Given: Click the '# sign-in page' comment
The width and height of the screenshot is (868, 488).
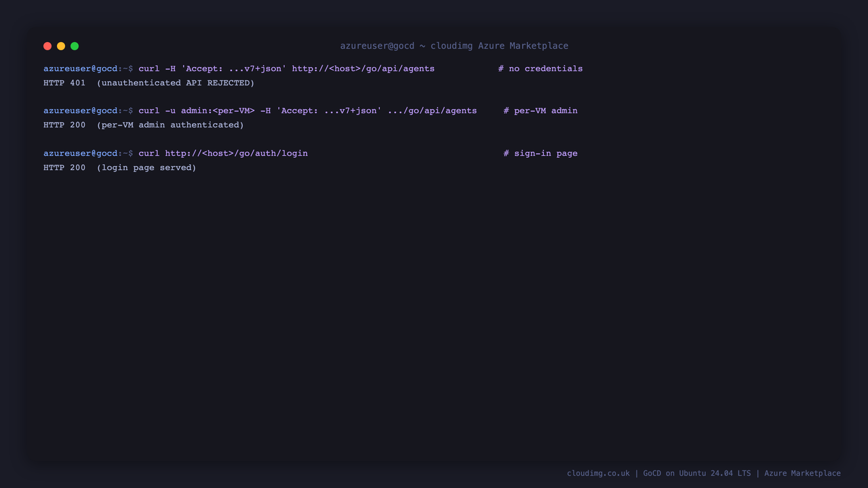Looking at the screenshot, I should tap(540, 153).
